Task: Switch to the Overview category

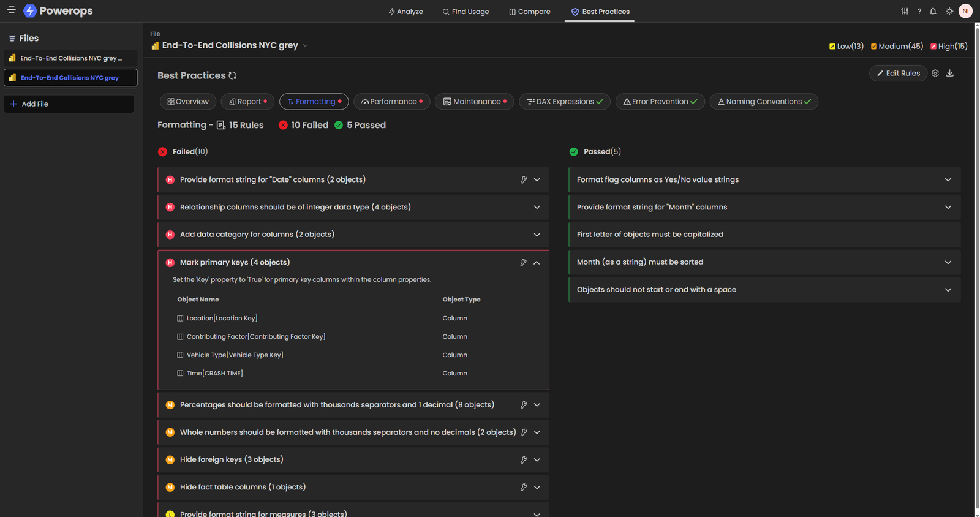Action: [188, 102]
